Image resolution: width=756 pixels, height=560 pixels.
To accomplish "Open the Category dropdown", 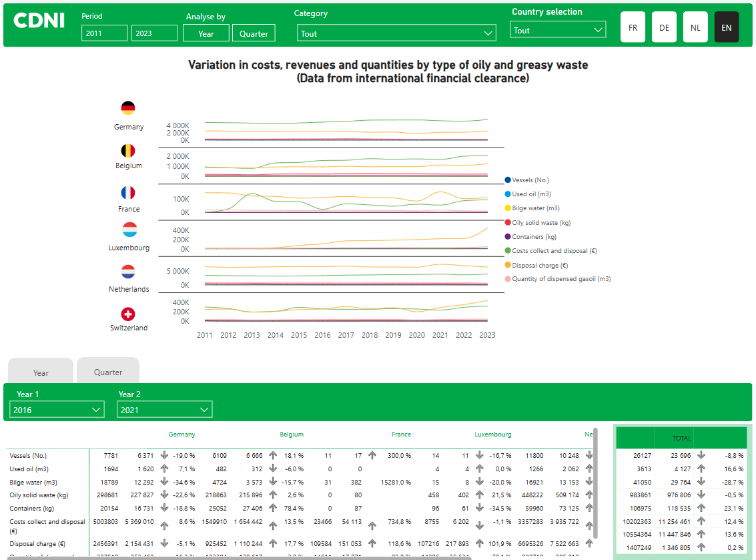I will [x=396, y=33].
